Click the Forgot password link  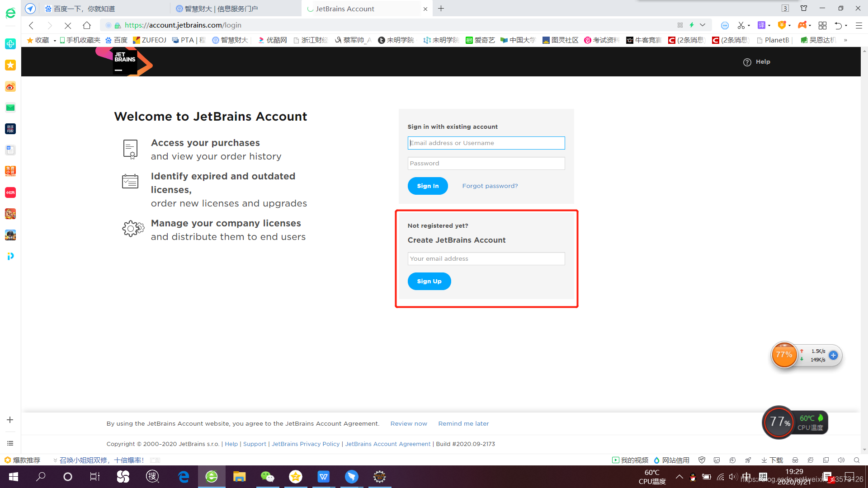[490, 186]
